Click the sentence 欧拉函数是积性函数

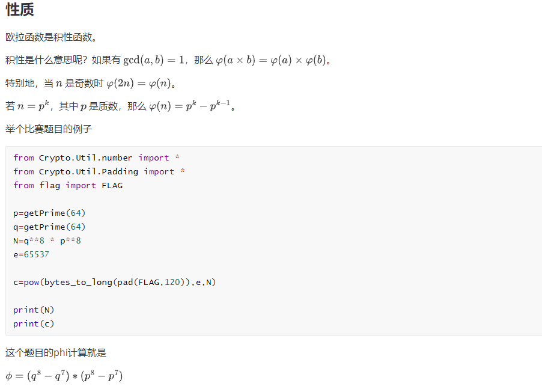coord(50,37)
